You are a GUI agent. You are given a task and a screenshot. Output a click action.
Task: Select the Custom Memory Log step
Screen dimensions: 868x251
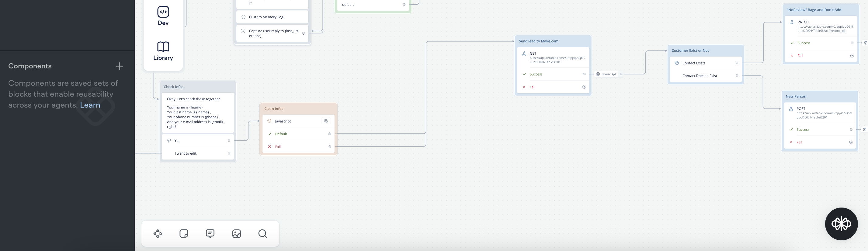272,17
